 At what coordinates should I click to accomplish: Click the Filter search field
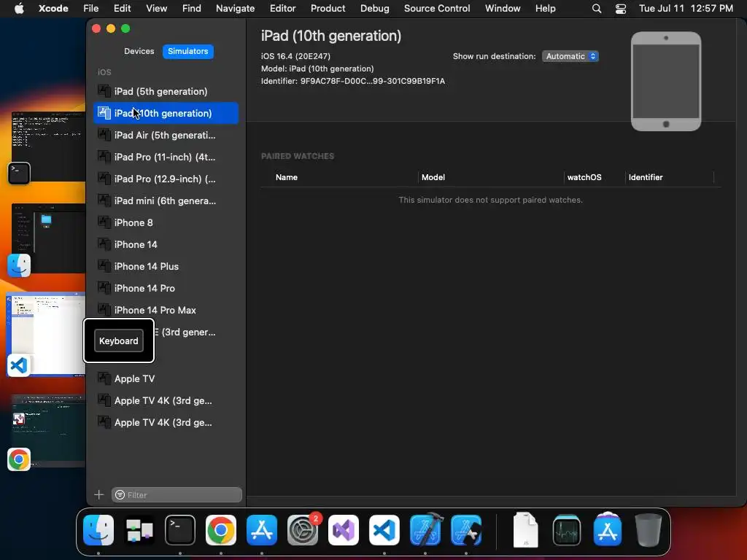[177, 495]
